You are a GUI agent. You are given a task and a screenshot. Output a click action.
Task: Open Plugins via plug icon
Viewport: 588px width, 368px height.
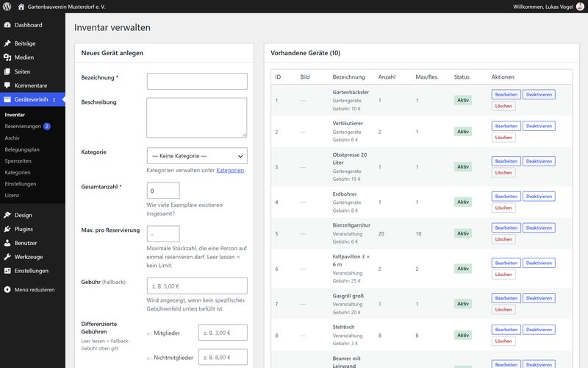click(7, 229)
